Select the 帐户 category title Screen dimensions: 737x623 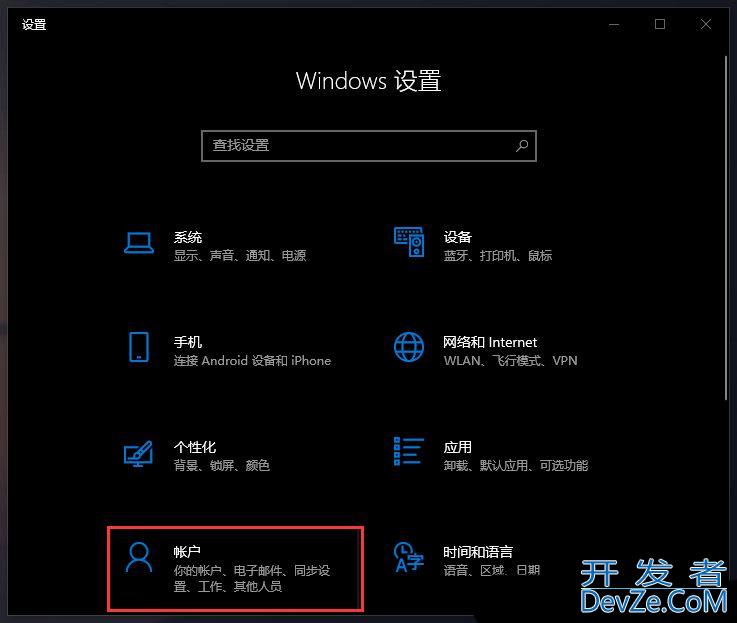click(x=187, y=552)
